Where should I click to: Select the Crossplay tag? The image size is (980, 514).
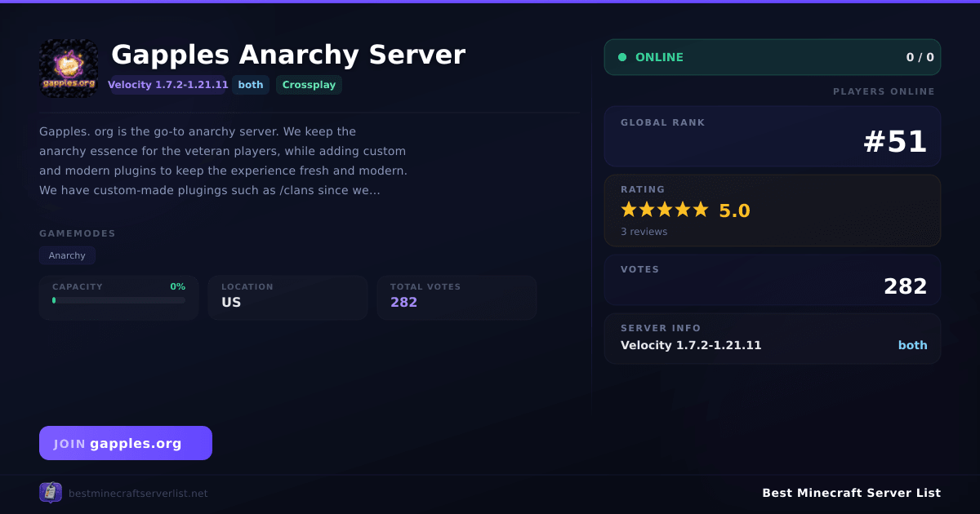point(309,85)
